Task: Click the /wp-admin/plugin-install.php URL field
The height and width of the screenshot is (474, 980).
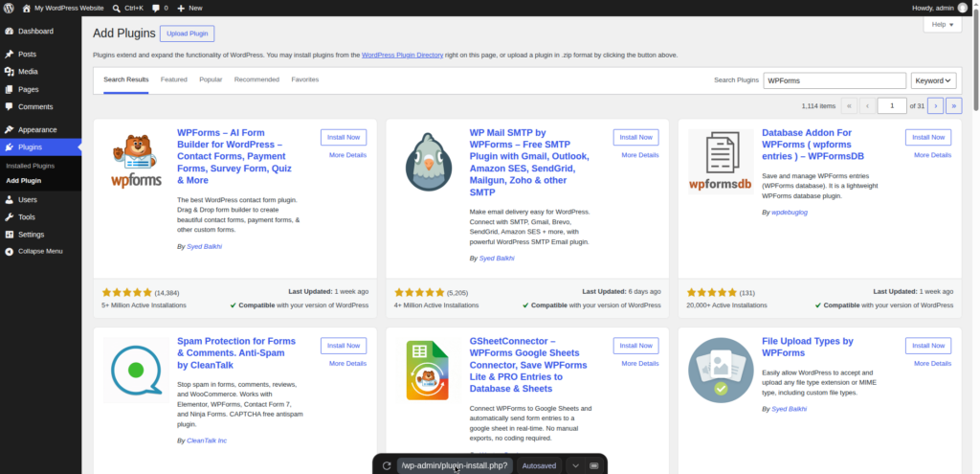Action: [x=455, y=466]
